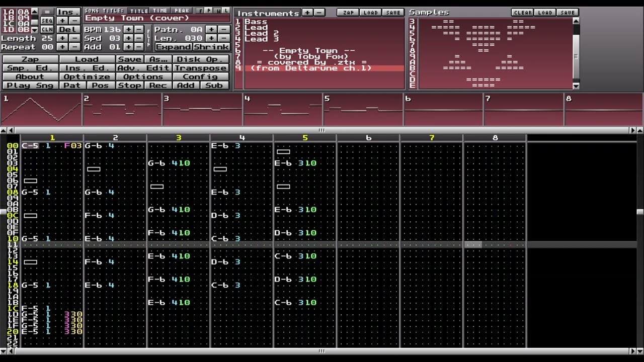Decrease the song Length value
This screenshot has height=362, width=644.
click(74, 38)
